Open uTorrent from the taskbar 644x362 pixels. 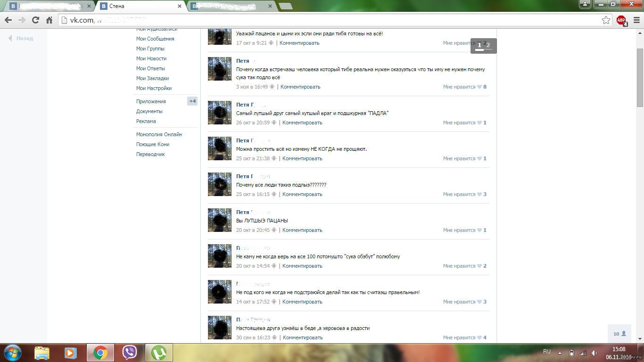point(159,353)
